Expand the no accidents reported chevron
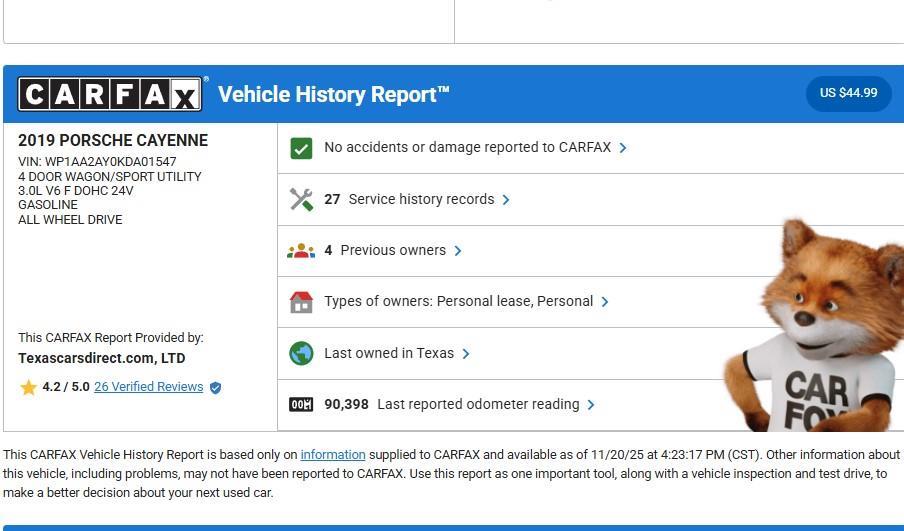 623,148
